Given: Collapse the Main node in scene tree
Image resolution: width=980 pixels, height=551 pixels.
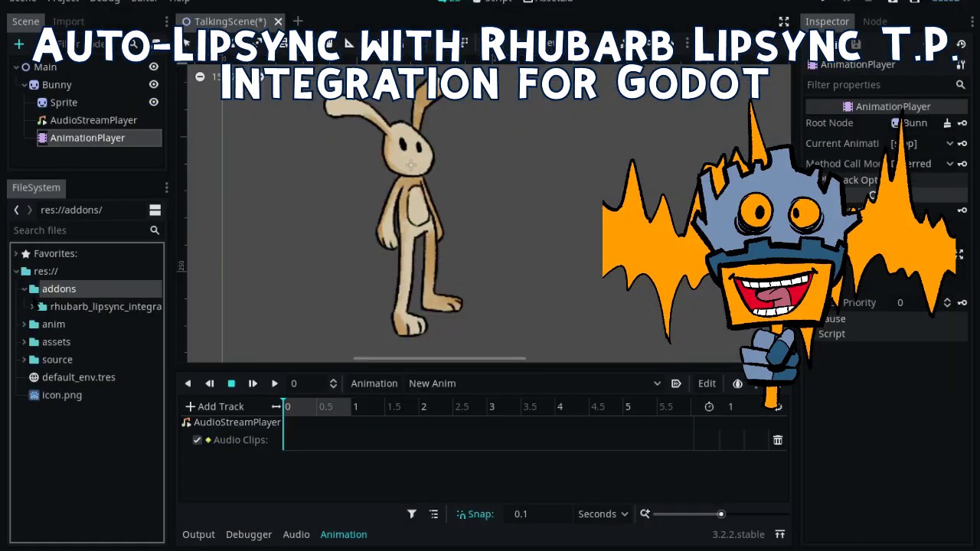Looking at the screenshot, I should 16,67.
